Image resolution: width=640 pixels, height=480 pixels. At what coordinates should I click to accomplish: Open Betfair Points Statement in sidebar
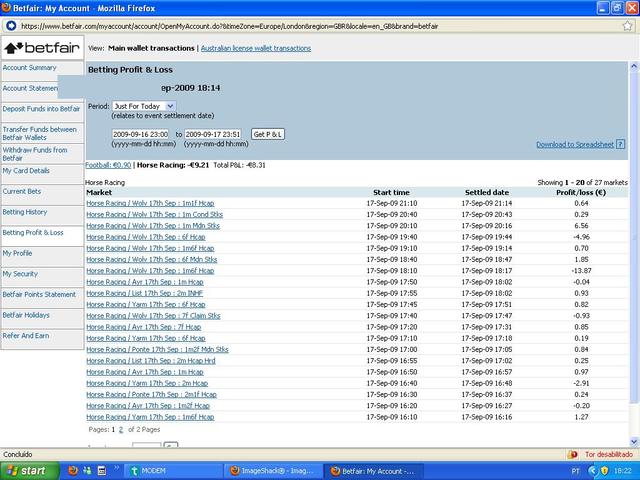pos(39,294)
